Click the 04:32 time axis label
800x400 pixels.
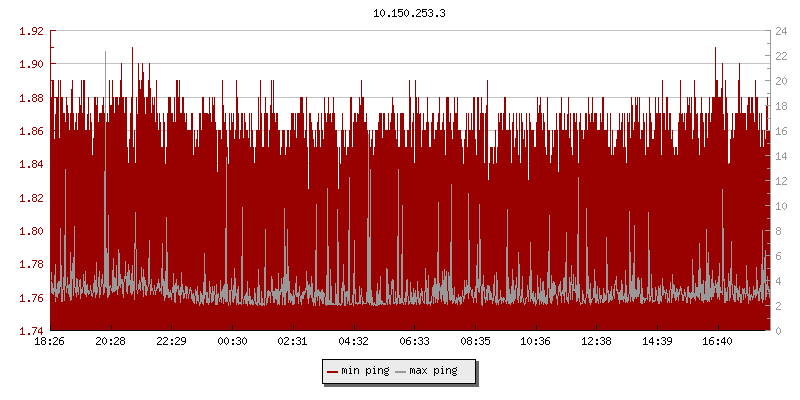click(353, 341)
